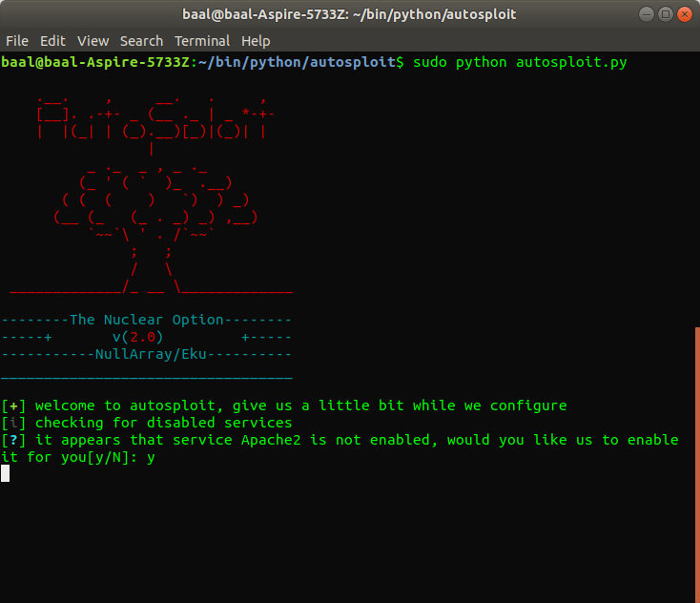Click the prompt path '~/bin/python/autosploit'

pos(297,62)
